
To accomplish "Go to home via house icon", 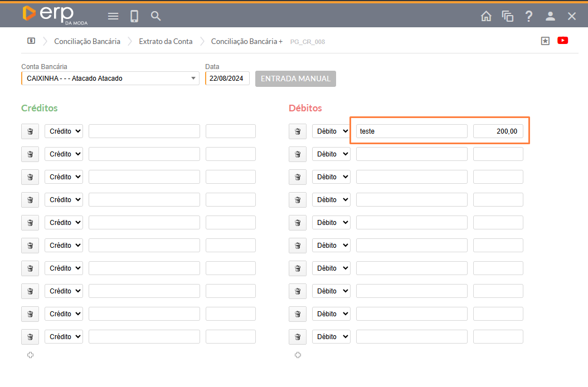I will [x=486, y=16].
